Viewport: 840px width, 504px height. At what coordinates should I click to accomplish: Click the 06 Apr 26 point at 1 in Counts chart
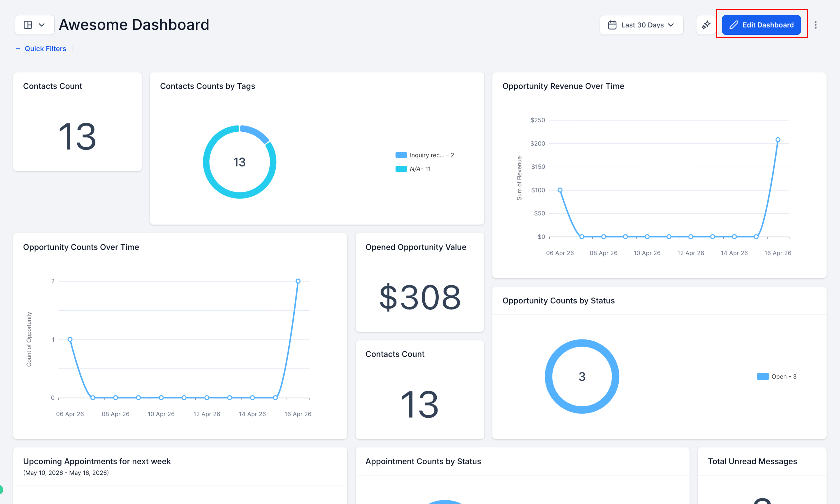(x=70, y=339)
